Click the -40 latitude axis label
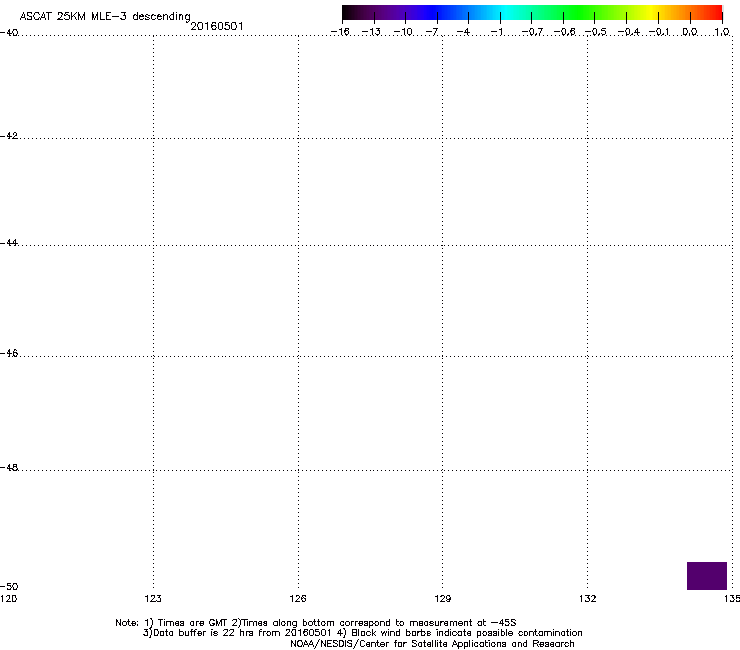 pyautogui.click(x=9, y=33)
